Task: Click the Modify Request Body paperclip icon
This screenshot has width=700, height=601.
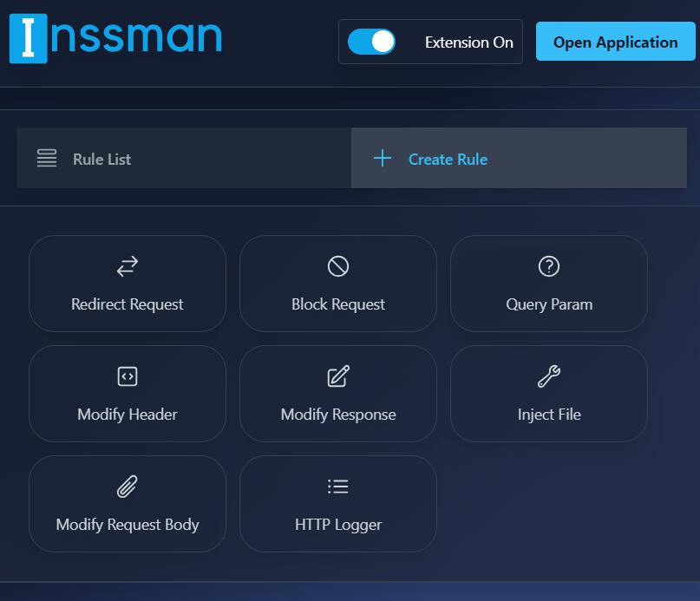Action: 128,487
